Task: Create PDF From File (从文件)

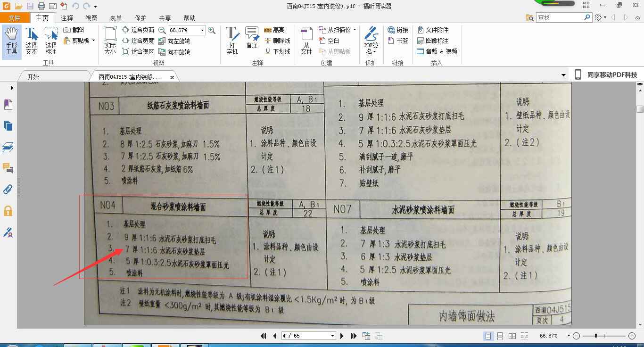Action: pos(306,41)
